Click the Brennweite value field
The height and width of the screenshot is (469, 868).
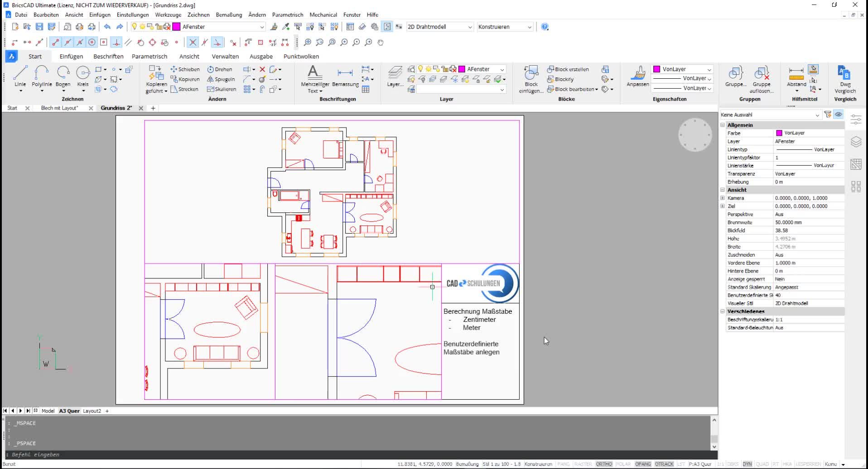pos(809,223)
